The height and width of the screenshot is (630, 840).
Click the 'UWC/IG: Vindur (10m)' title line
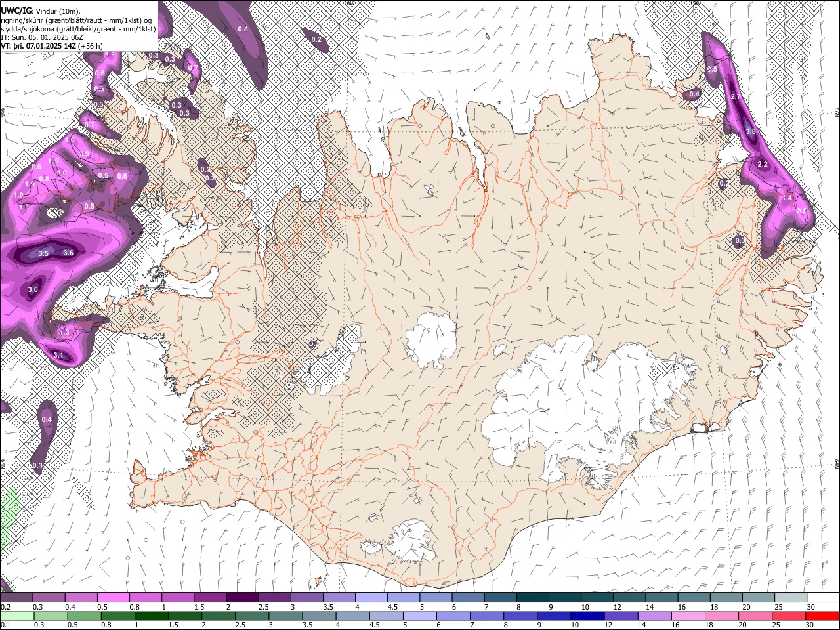[x=40, y=10]
